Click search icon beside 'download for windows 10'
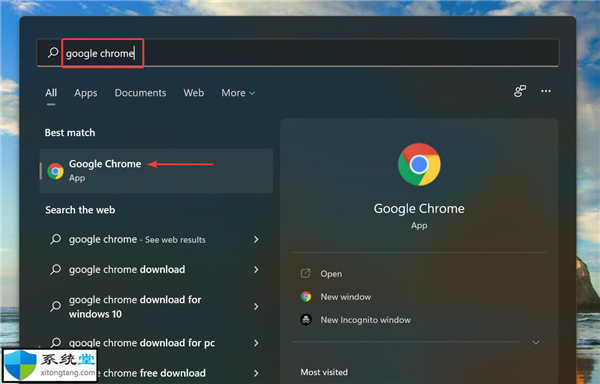The image size is (600, 384). (x=55, y=306)
